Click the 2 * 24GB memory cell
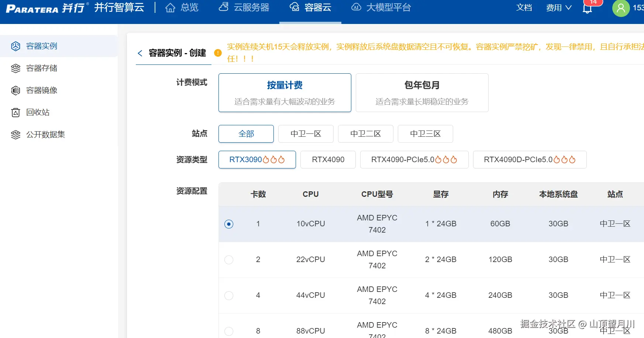Viewport: 644px width, 338px height. click(441, 259)
